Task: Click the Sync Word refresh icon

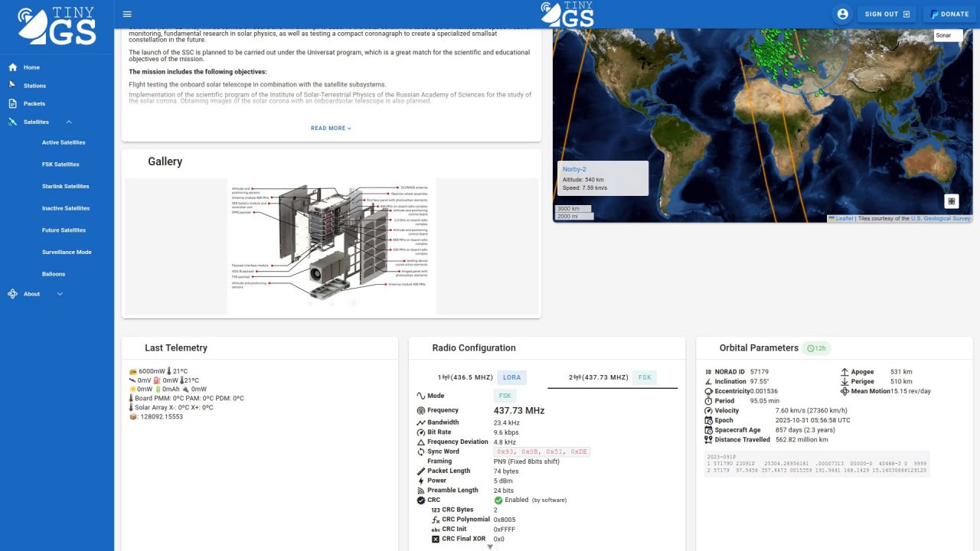Action: [420, 452]
